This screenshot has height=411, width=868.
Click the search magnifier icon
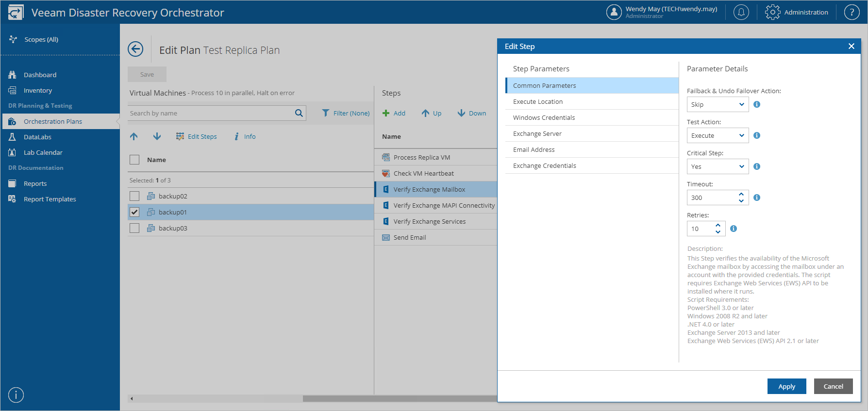pyautogui.click(x=299, y=113)
